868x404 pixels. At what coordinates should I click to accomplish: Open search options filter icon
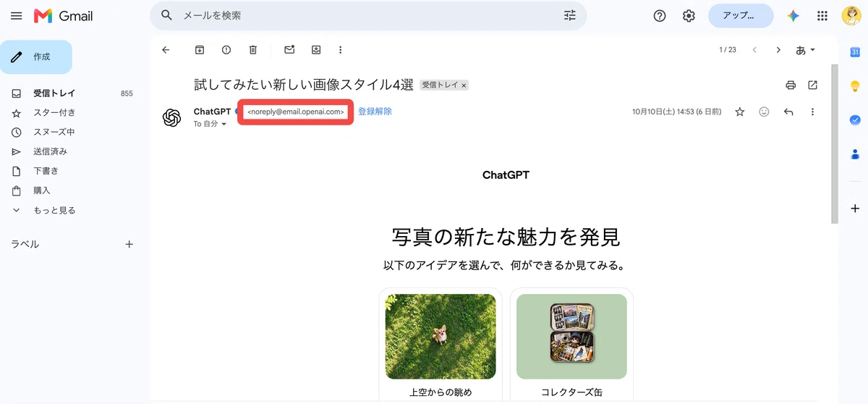(x=570, y=15)
